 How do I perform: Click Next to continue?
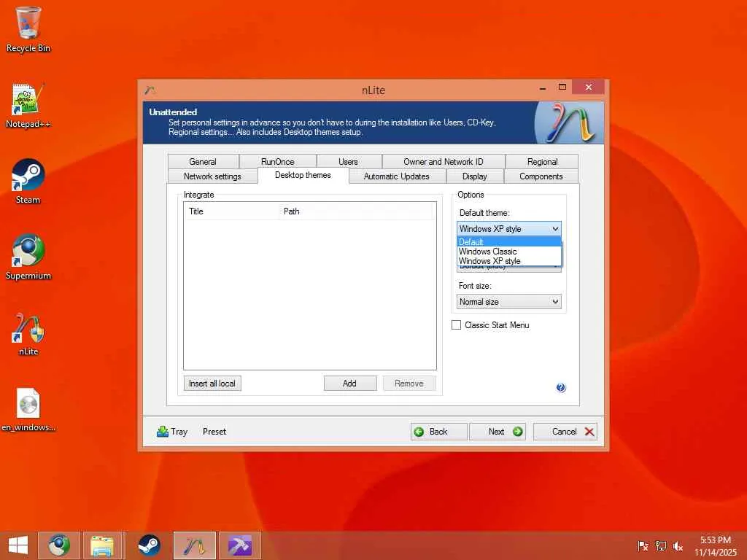tap(498, 432)
